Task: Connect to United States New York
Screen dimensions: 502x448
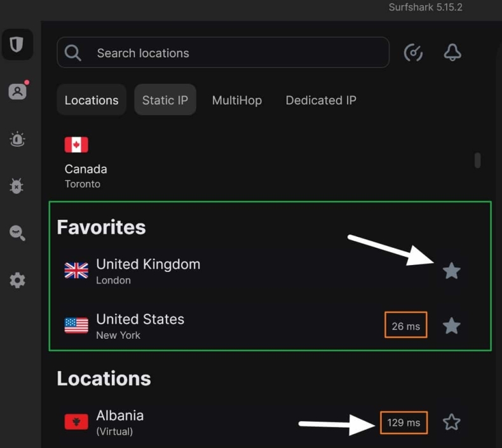Action: pos(140,325)
